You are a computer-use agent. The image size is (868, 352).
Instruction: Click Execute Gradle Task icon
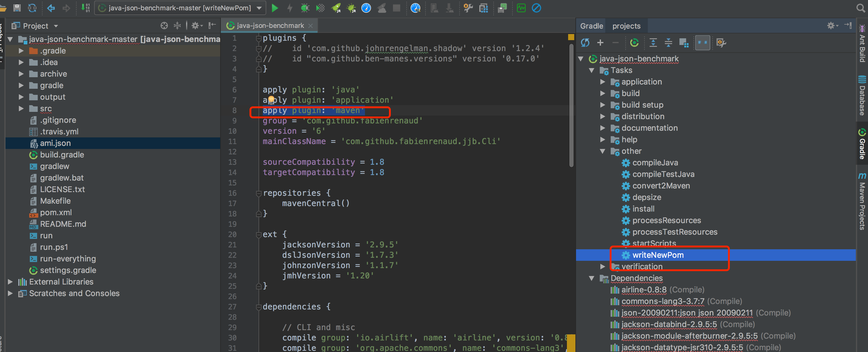pos(634,43)
